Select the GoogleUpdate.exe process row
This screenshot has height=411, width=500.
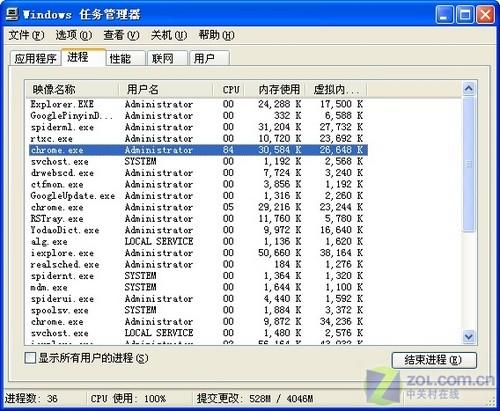198,196
